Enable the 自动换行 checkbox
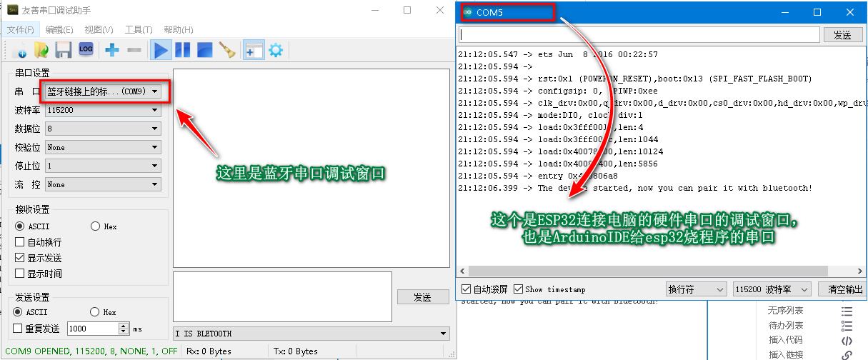The image size is (868, 360). pos(20,242)
